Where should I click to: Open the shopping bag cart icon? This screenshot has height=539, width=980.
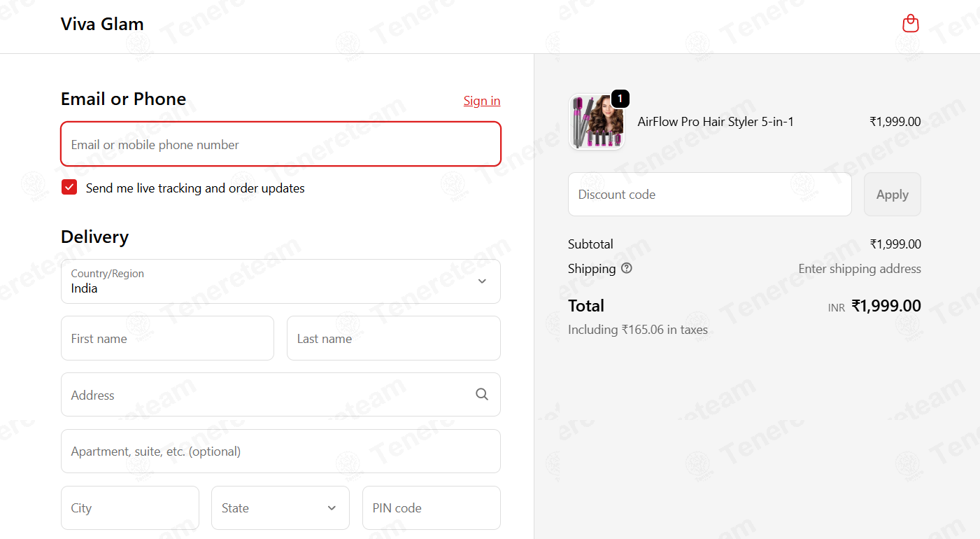click(910, 23)
